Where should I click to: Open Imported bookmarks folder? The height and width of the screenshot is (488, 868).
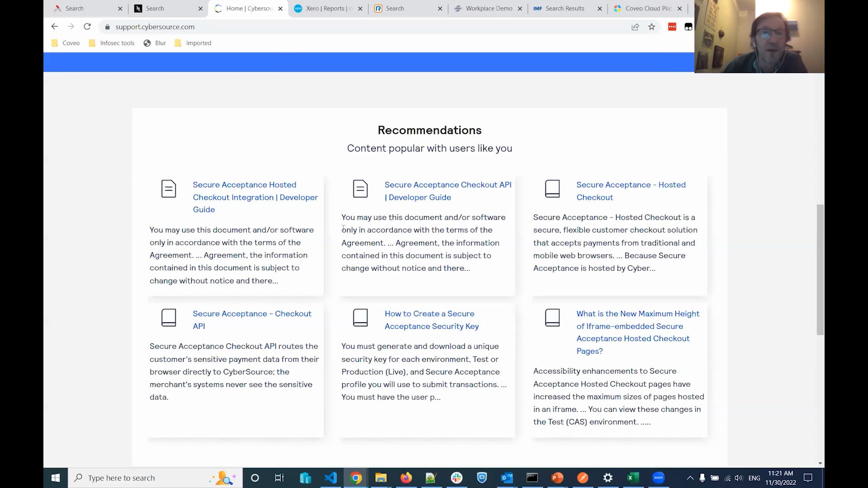pos(193,43)
